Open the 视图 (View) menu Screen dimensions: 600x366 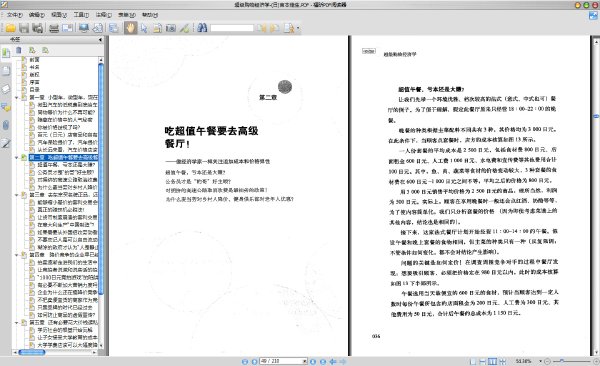59,15
